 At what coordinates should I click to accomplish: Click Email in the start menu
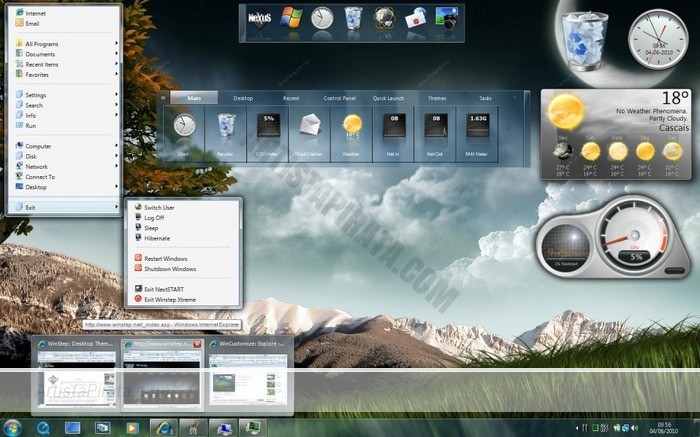[66, 23]
